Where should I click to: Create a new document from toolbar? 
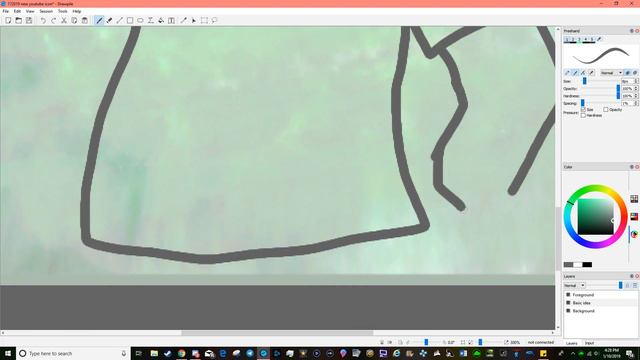coord(8,20)
